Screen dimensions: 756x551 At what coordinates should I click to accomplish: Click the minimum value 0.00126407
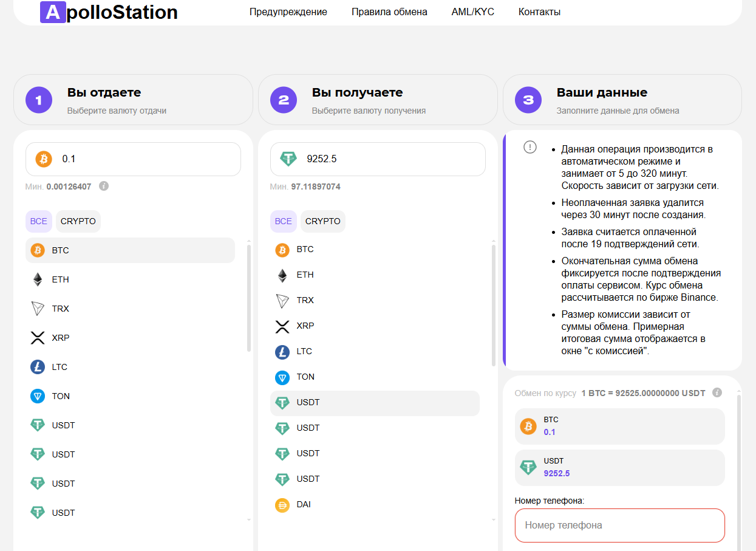pyautogui.click(x=69, y=187)
